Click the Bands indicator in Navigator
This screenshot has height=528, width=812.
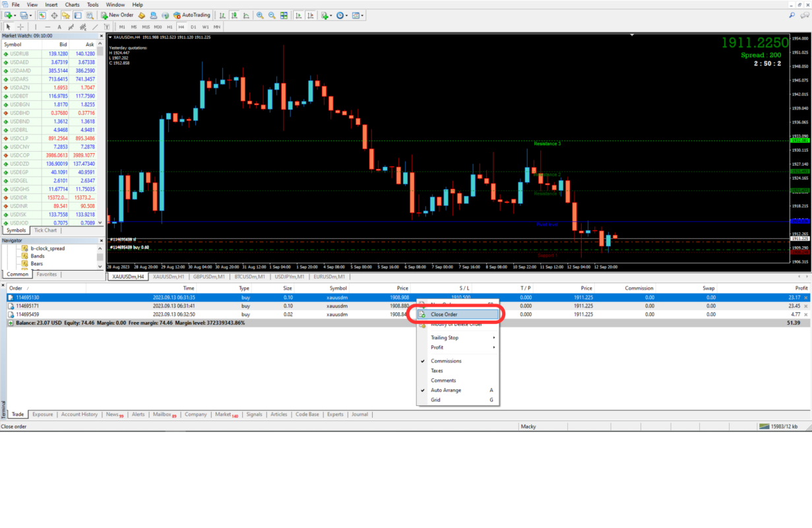tap(38, 256)
